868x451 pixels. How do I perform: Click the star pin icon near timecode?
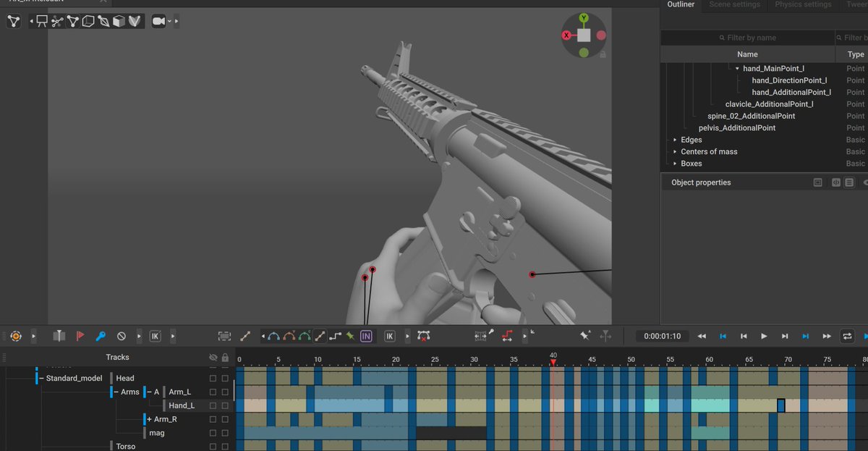click(584, 336)
